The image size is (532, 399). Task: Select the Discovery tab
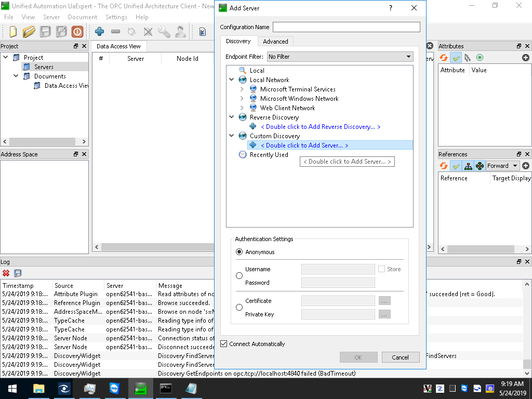pos(238,41)
